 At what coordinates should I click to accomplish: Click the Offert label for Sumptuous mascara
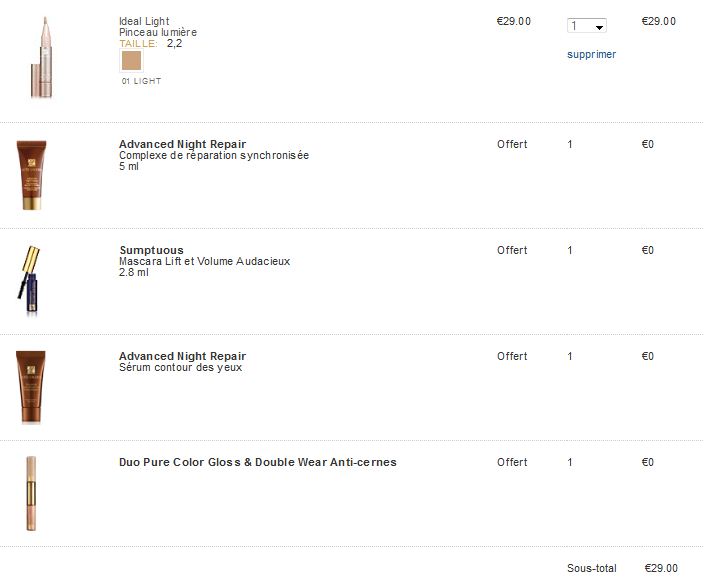pos(512,250)
